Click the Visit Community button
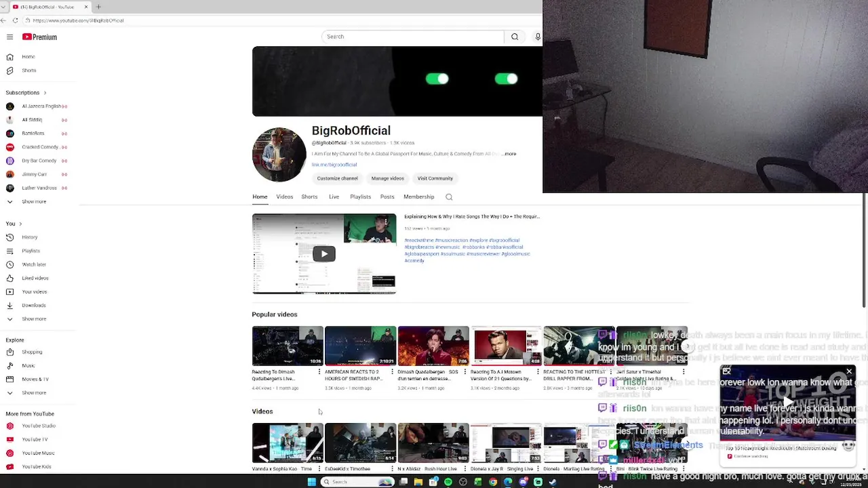Screen dimensions: 868x488 click(x=435, y=178)
